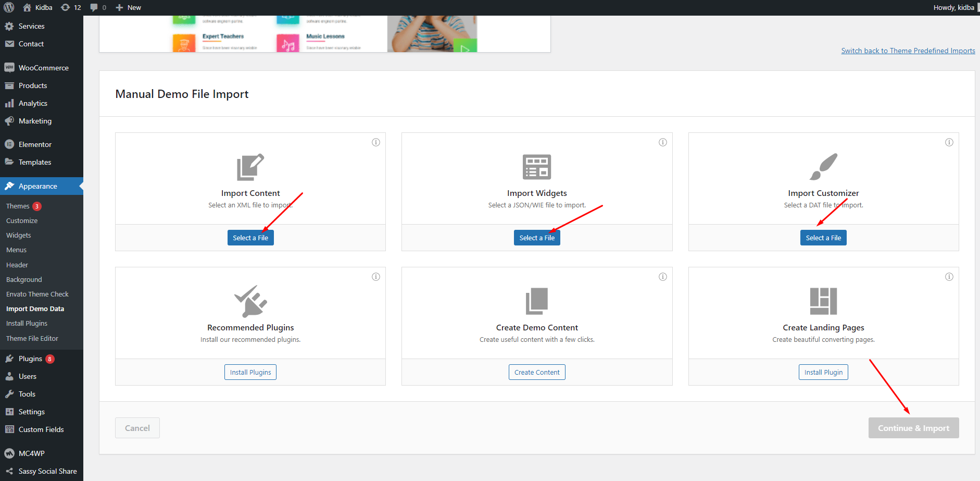Click info icon on Import Customizer card
The height and width of the screenshot is (481, 980).
pos(949,142)
